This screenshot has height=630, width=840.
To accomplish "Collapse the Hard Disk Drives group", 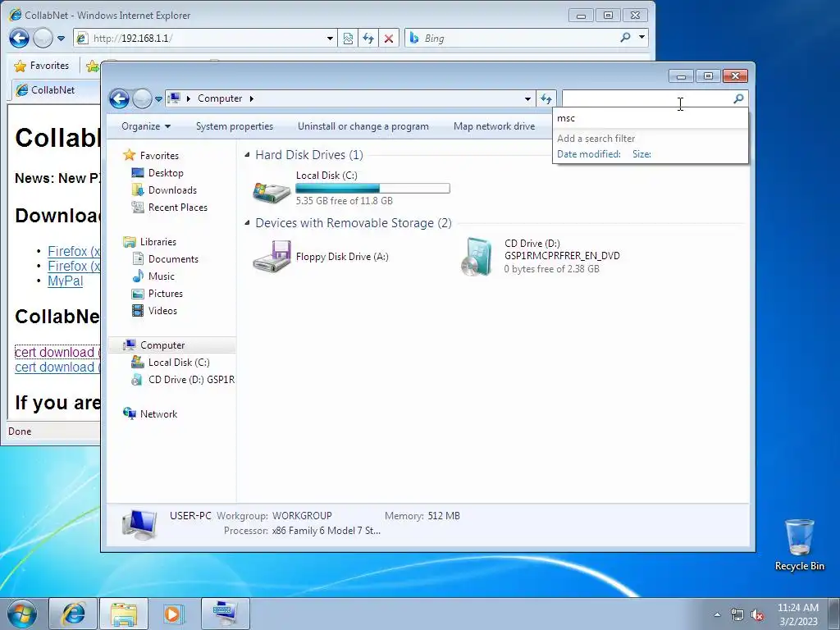I will tap(247, 155).
